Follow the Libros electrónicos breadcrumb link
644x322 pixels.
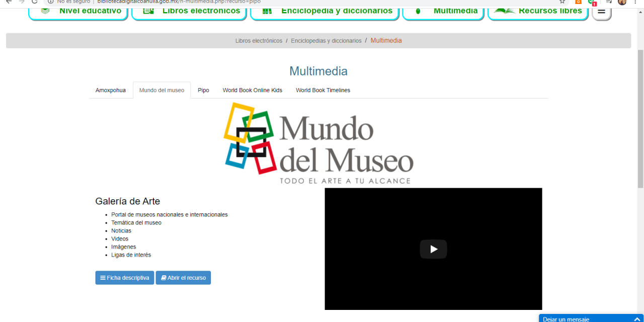[x=259, y=41]
